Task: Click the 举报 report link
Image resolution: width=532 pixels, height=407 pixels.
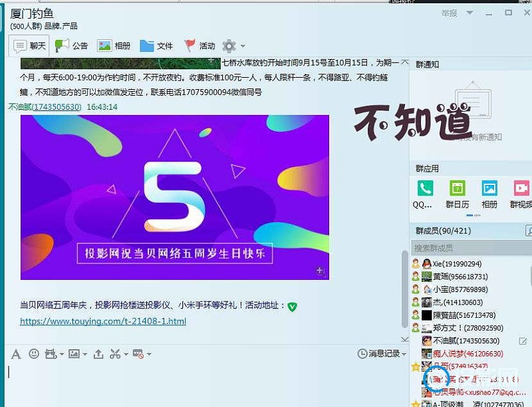Action: [450, 13]
